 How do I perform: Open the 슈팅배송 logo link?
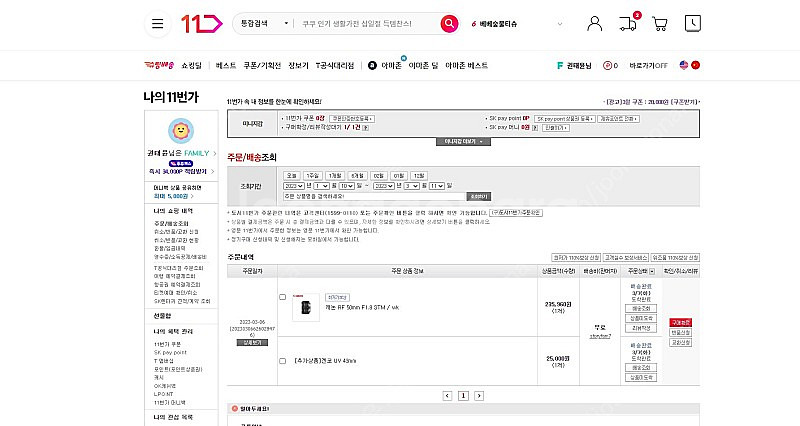click(x=159, y=65)
